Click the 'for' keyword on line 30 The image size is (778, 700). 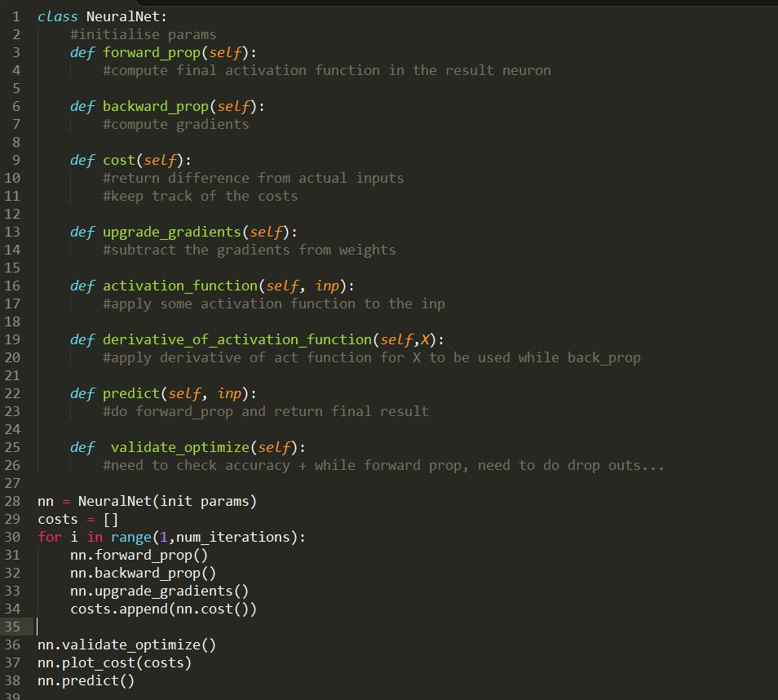(50, 537)
